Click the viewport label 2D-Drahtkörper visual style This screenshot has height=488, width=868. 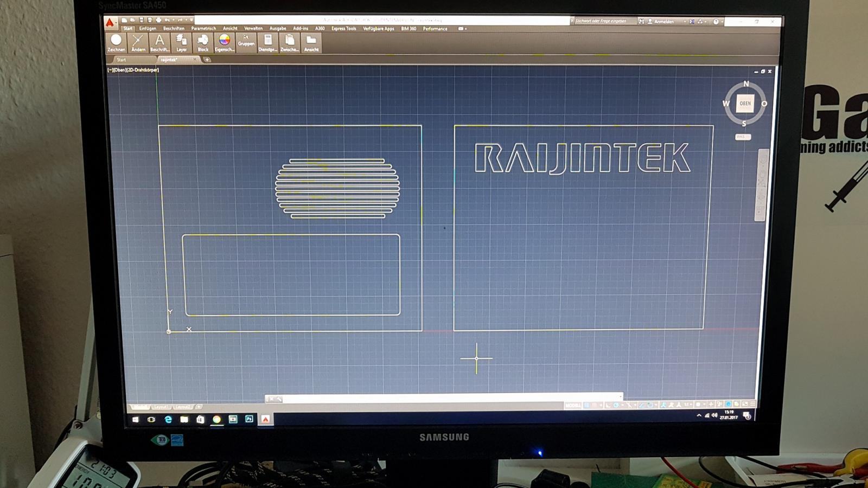pos(143,70)
